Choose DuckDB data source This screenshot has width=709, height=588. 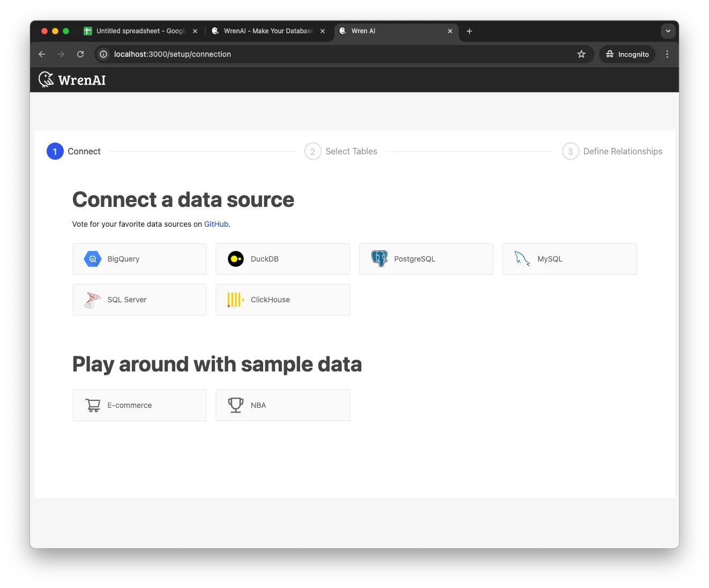click(x=283, y=259)
